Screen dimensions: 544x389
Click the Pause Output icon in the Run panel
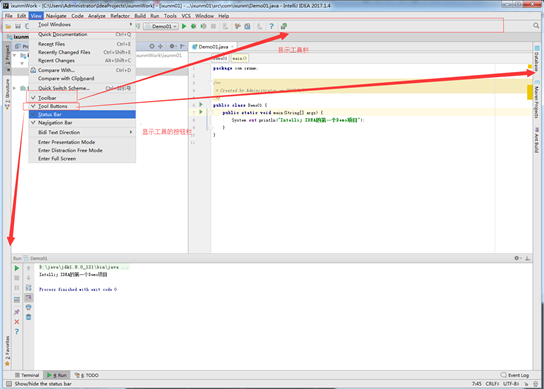[x=17, y=288]
